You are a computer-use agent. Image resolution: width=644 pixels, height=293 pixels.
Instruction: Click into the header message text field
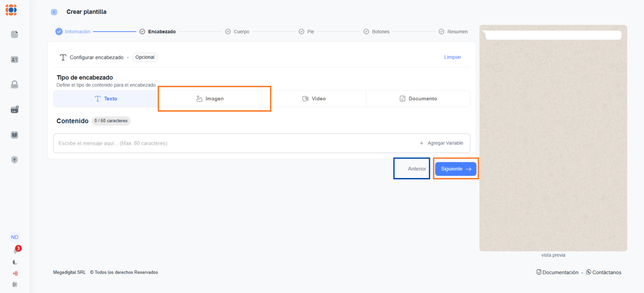[235, 143]
